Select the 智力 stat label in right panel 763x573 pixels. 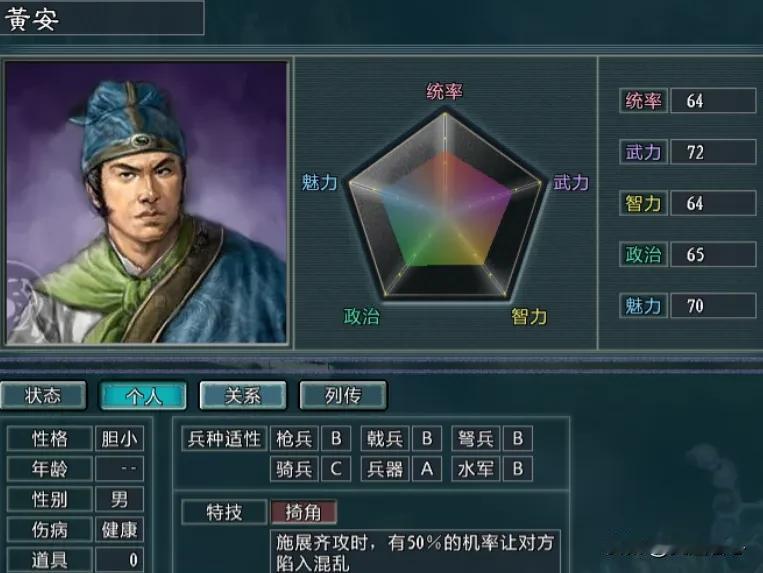[643, 203]
